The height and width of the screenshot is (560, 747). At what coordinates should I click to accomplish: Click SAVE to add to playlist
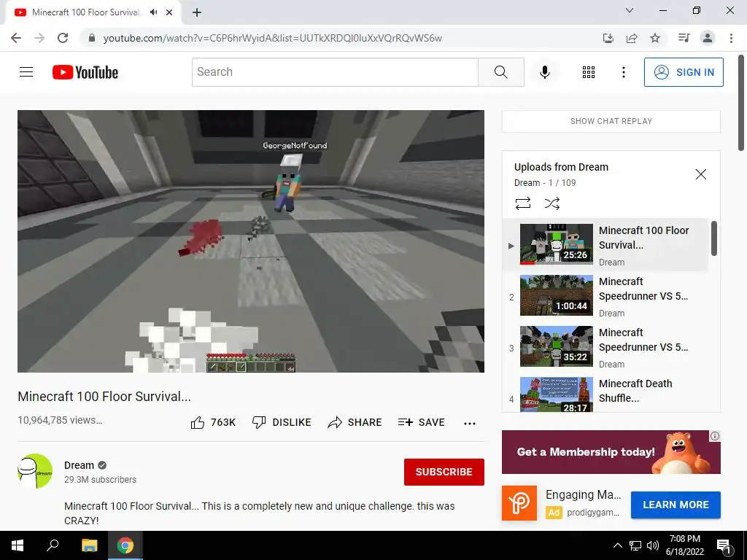tap(421, 422)
